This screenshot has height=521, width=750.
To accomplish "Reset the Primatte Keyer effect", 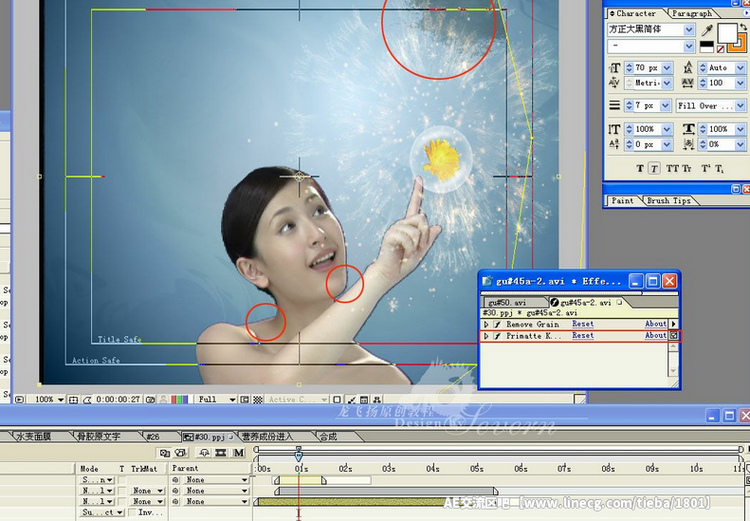I will pos(583,336).
